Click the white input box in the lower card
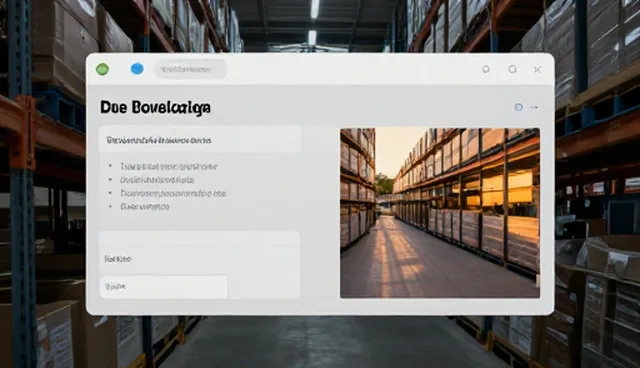The height and width of the screenshot is (368, 640). coord(164,287)
